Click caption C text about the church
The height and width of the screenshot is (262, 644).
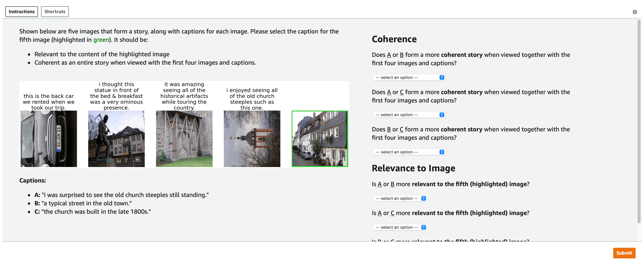[x=96, y=212]
